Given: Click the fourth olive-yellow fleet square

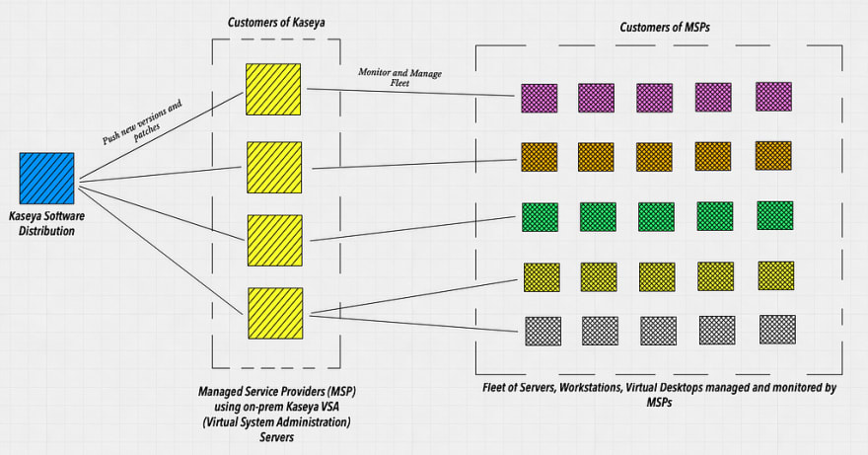Looking at the screenshot, I should click(x=716, y=276).
